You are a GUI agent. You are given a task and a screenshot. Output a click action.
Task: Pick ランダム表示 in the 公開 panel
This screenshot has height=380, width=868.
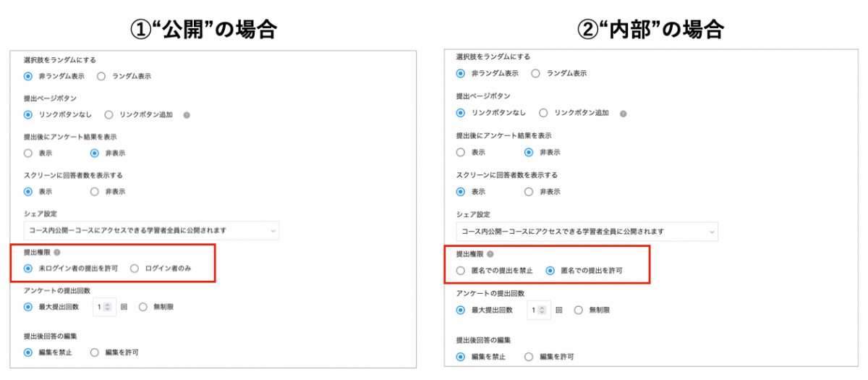click(x=101, y=76)
